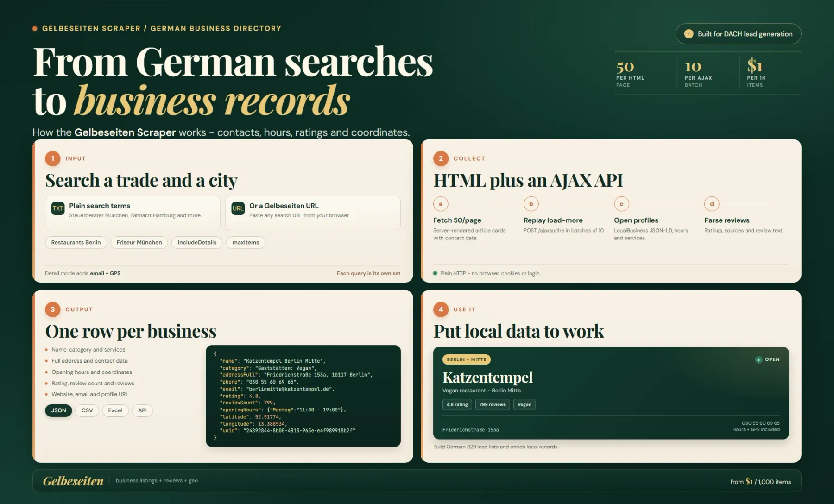Click the circle 'd' Parse reviews marker
The height and width of the screenshot is (504, 834).
[x=712, y=204]
